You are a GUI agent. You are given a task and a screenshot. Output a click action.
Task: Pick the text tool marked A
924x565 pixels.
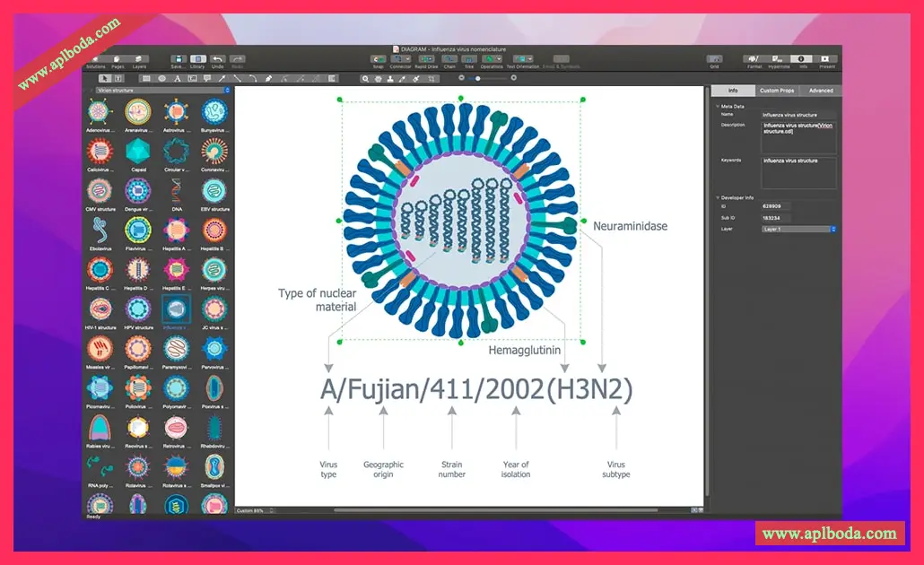pos(177,79)
